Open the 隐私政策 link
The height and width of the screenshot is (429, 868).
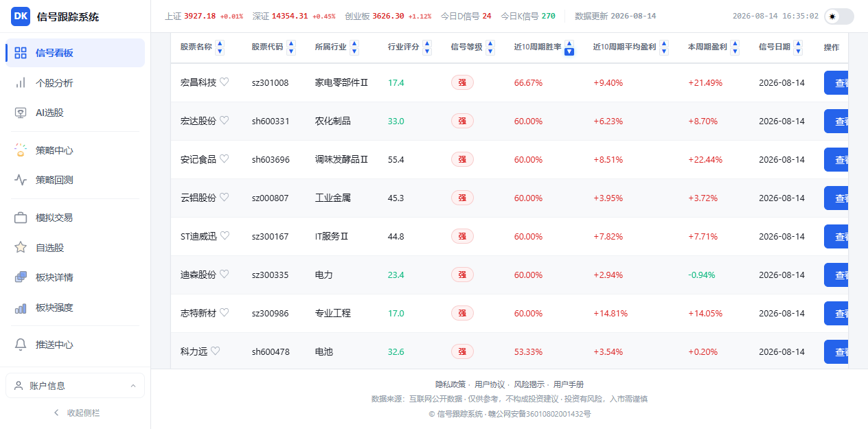click(450, 384)
